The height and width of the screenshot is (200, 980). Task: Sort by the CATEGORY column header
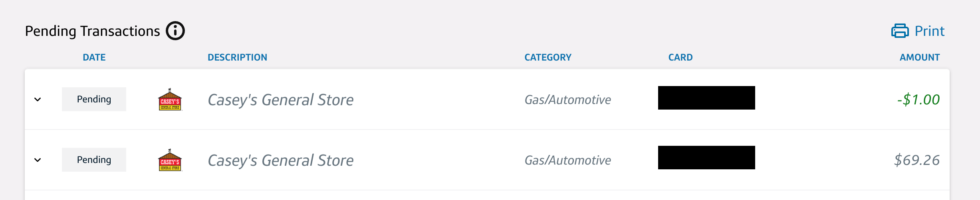(548, 57)
